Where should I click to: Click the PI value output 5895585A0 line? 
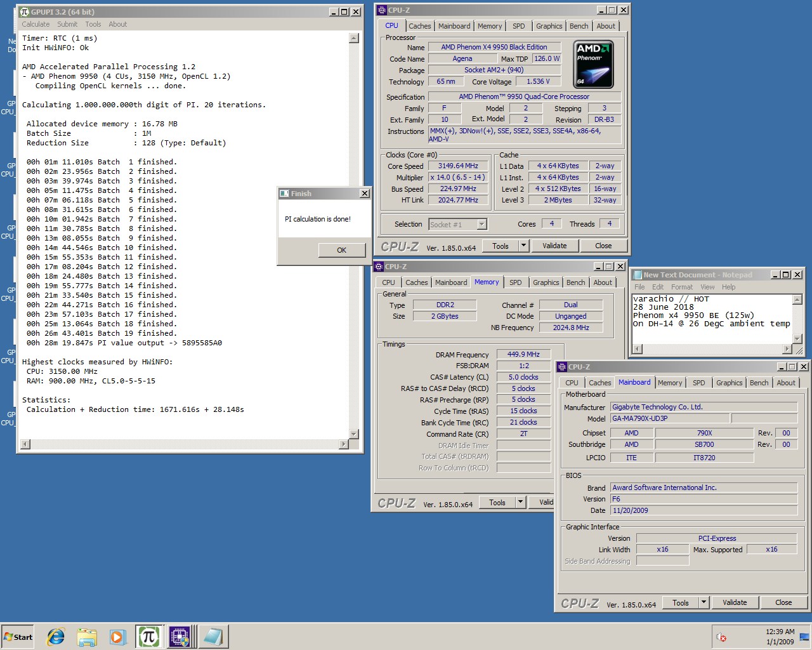[x=124, y=343]
